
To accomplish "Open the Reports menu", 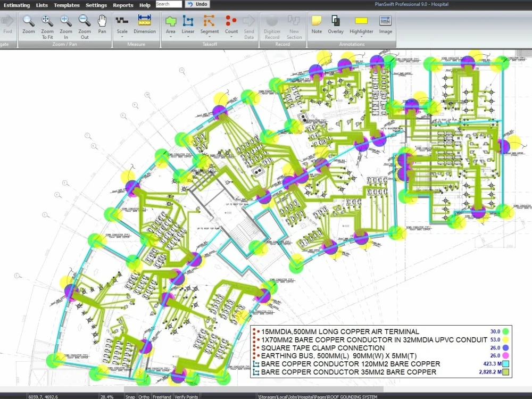I will click(123, 5).
